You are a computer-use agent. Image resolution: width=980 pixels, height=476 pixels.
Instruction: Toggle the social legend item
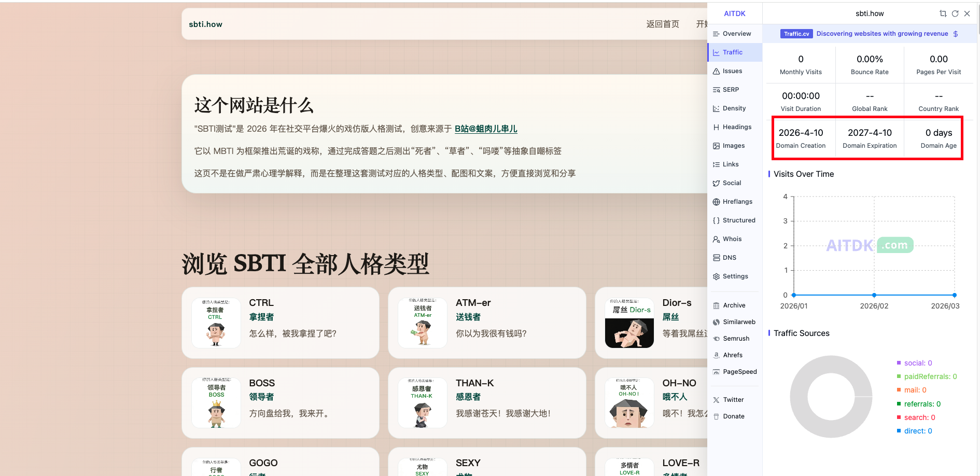coord(917,363)
